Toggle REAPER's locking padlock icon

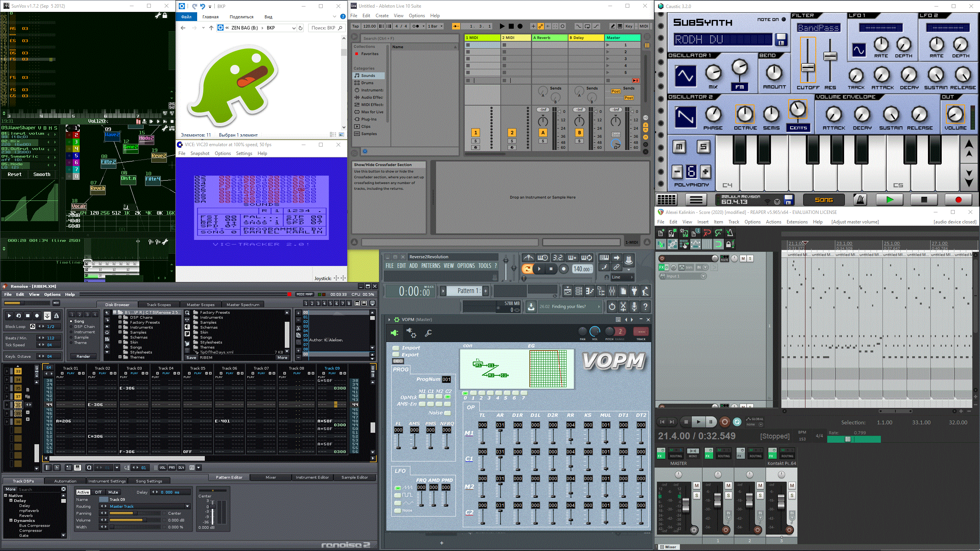coord(730,244)
